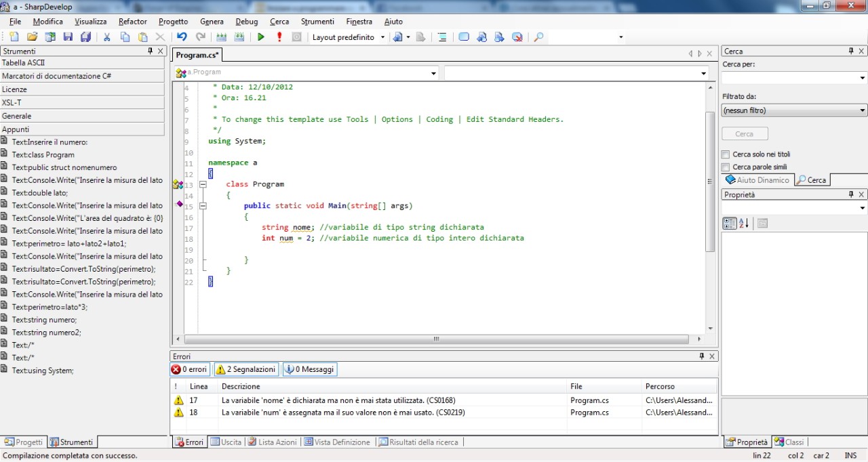Screen dimensions: 868x462
Task: Select the Cut icon in the toolbar
Action: (x=106, y=37)
